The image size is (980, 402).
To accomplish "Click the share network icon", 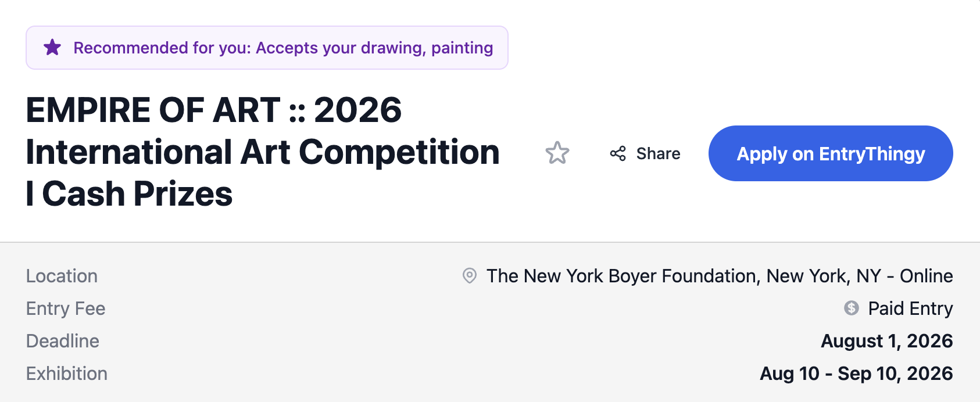I will 618,153.
